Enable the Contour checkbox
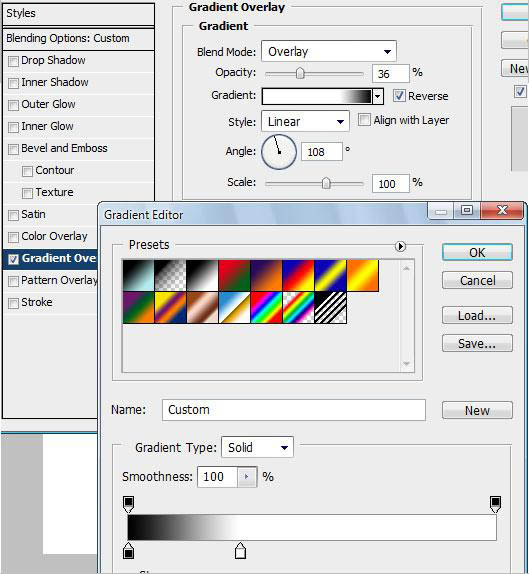The image size is (529, 574). pyautogui.click(x=27, y=171)
